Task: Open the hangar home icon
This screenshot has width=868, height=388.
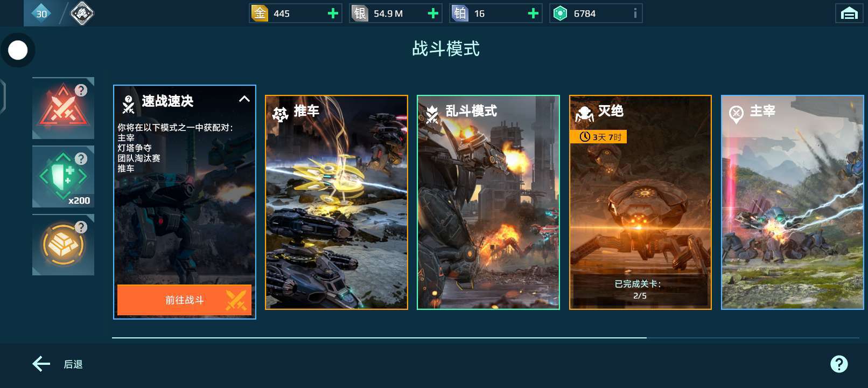Action: (x=849, y=13)
